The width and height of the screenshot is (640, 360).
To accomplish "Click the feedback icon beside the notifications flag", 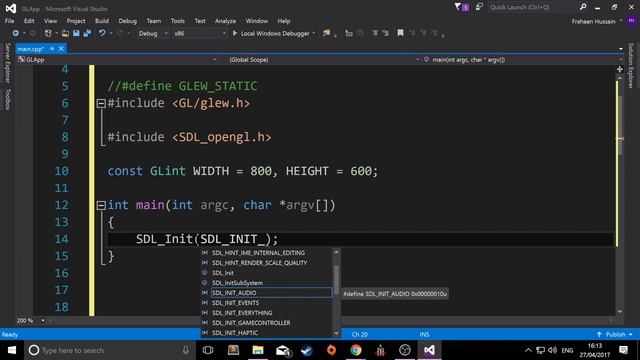I will [x=479, y=7].
